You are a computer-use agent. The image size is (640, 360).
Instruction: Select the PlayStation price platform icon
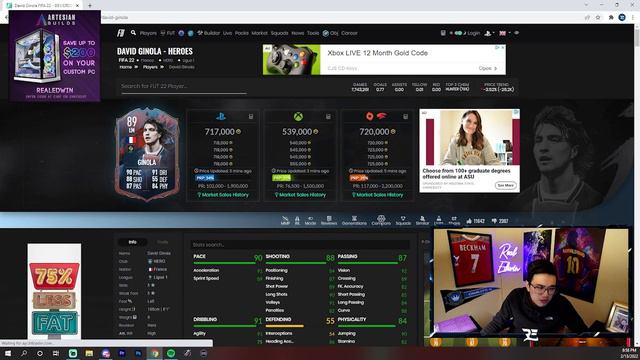221,117
